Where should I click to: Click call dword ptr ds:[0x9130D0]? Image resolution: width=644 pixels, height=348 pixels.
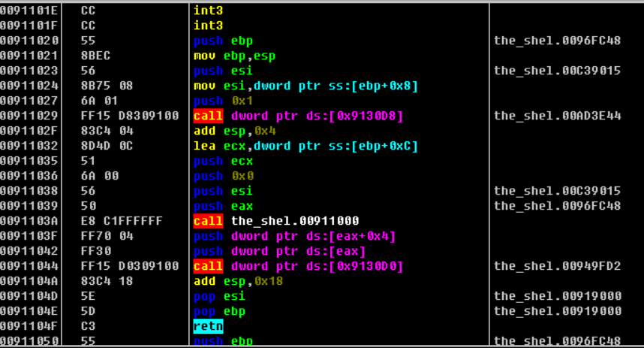298,266
